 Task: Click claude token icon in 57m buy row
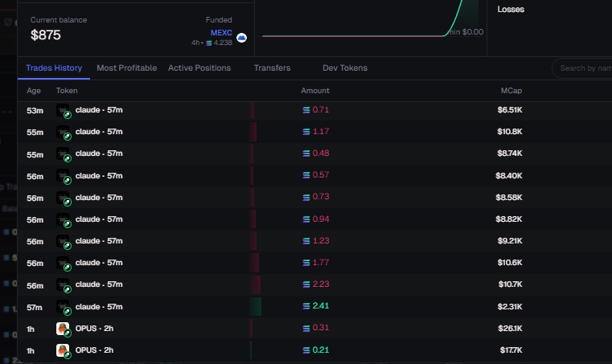coord(63,307)
